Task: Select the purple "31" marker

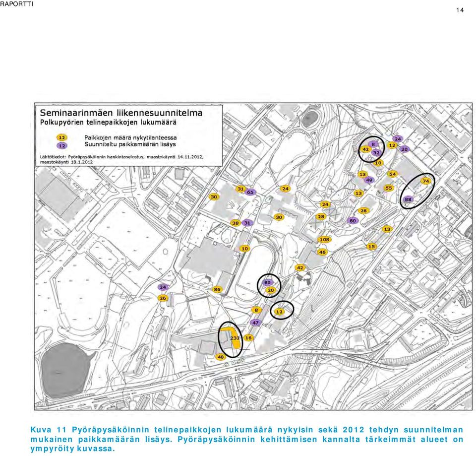Action: pos(247,223)
